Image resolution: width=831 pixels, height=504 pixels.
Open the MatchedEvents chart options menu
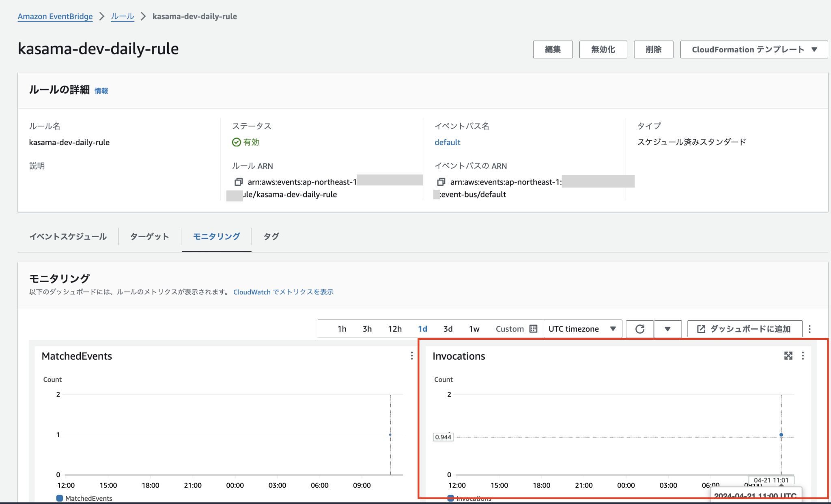(411, 356)
